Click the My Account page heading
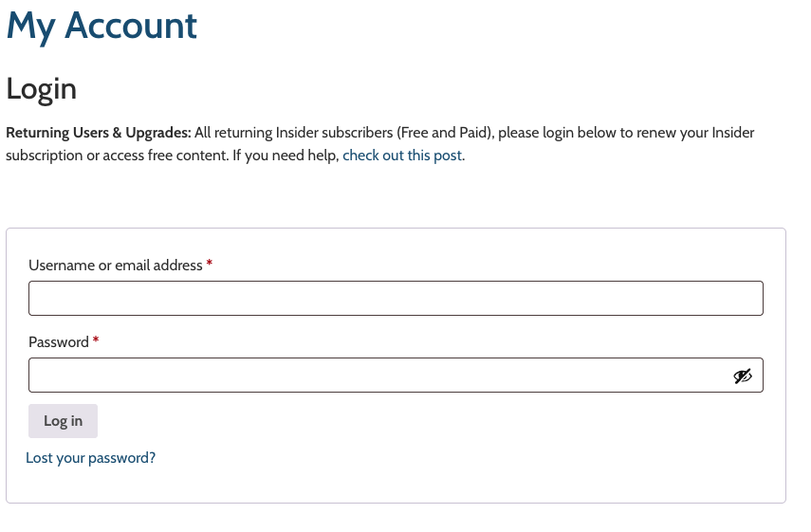The height and width of the screenshot is (532, 811). 101,26
